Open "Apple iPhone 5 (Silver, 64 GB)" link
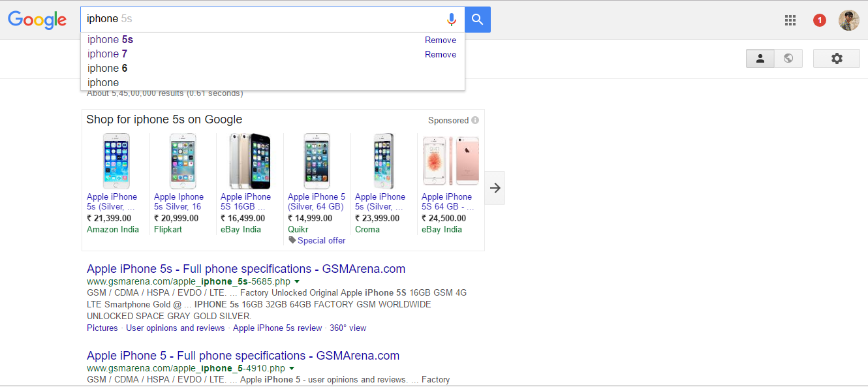This screenshot has width=868, height=389. point(317,202)
